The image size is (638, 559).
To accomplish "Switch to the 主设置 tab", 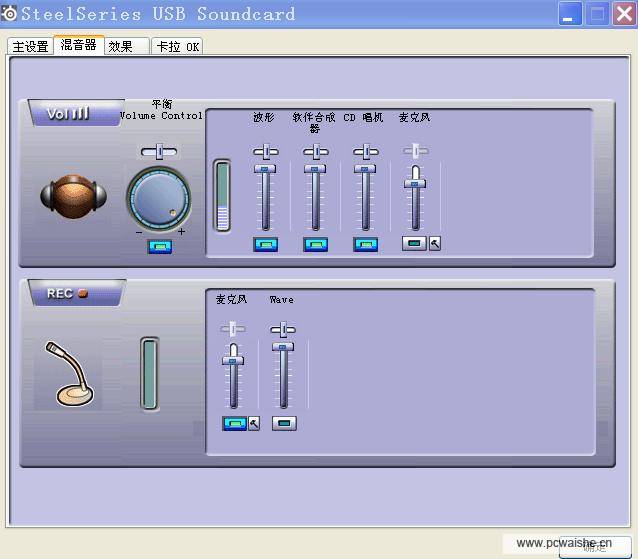I will tap(30, 46).
